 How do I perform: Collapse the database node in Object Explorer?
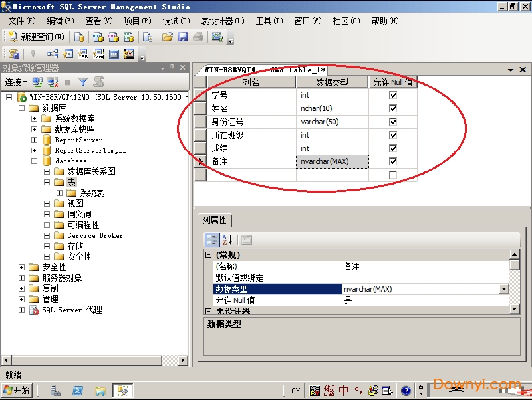[34, 161]
